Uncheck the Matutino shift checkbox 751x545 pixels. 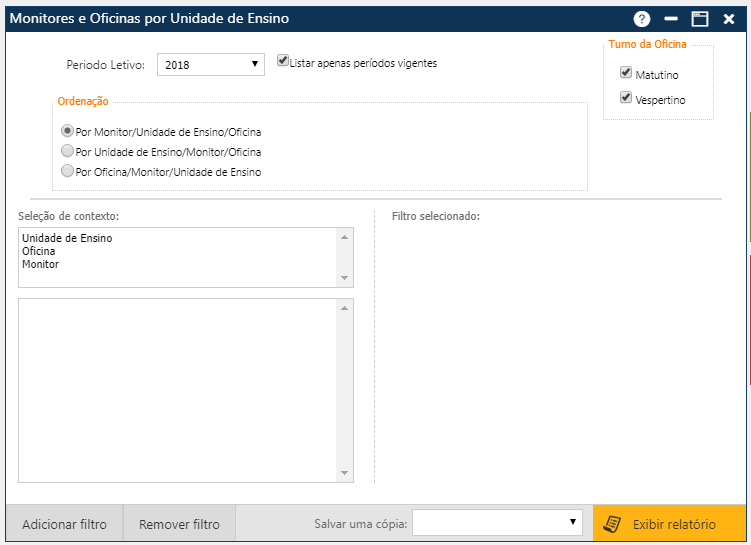click(x=626, y=73)
